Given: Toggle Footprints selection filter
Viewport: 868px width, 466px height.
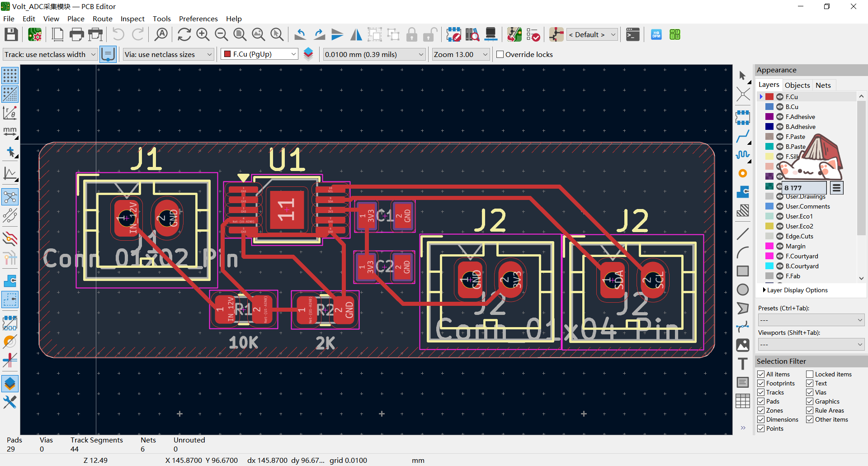Looking at the screenshot, I should coord(761,383).
